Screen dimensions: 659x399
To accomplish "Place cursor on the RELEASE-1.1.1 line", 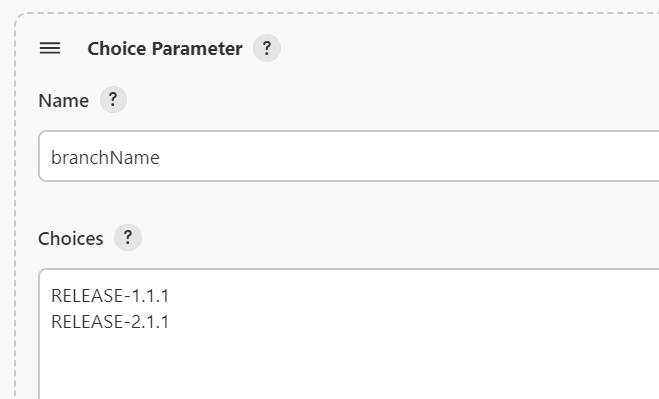I will point(110,296).
